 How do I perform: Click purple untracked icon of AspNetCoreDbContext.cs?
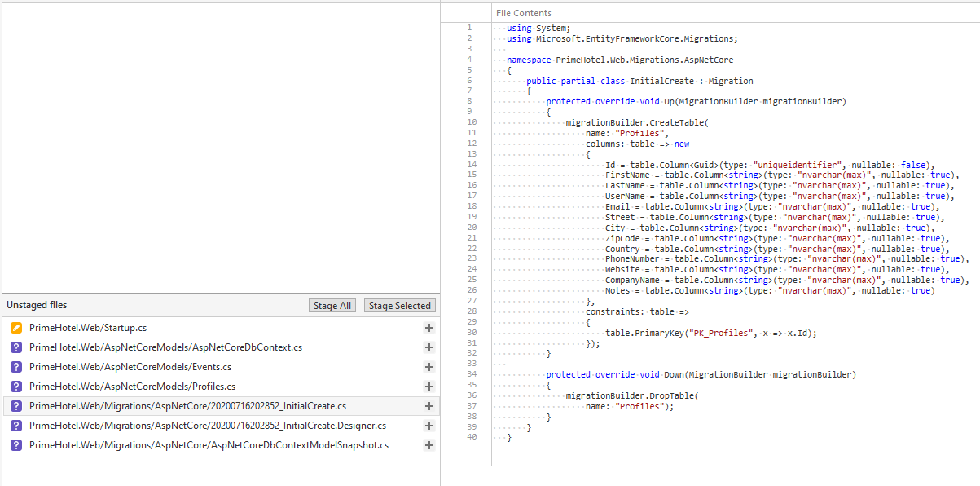[x=16, y=347]
